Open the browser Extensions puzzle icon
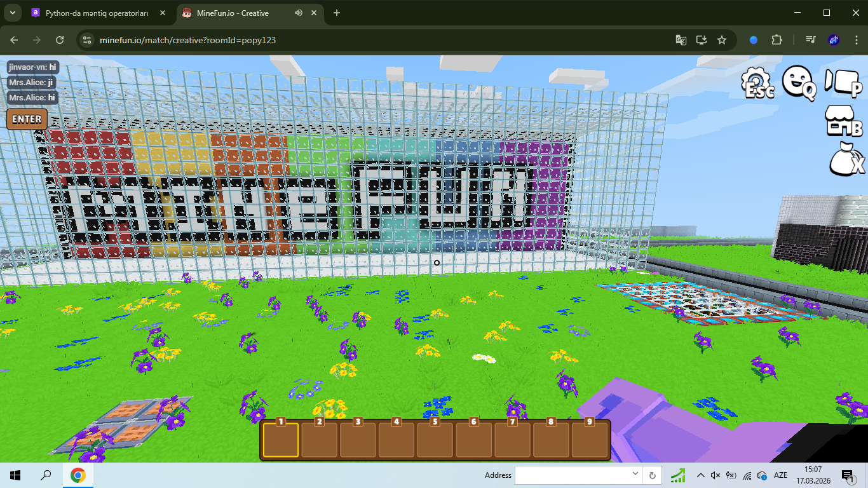Screen dimensions: 868x488 point(776,40)
